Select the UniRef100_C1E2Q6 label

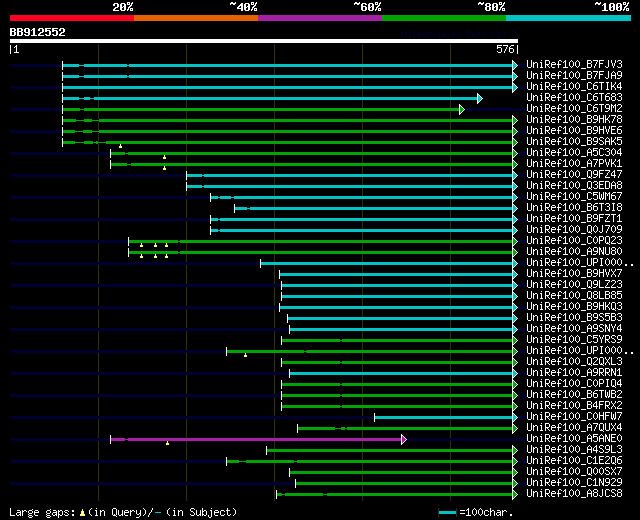[x=574, y=461]
